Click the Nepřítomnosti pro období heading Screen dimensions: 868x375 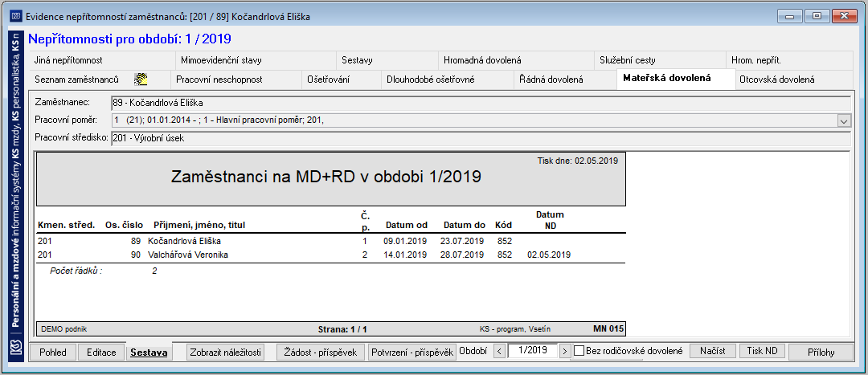click(129, 39)
